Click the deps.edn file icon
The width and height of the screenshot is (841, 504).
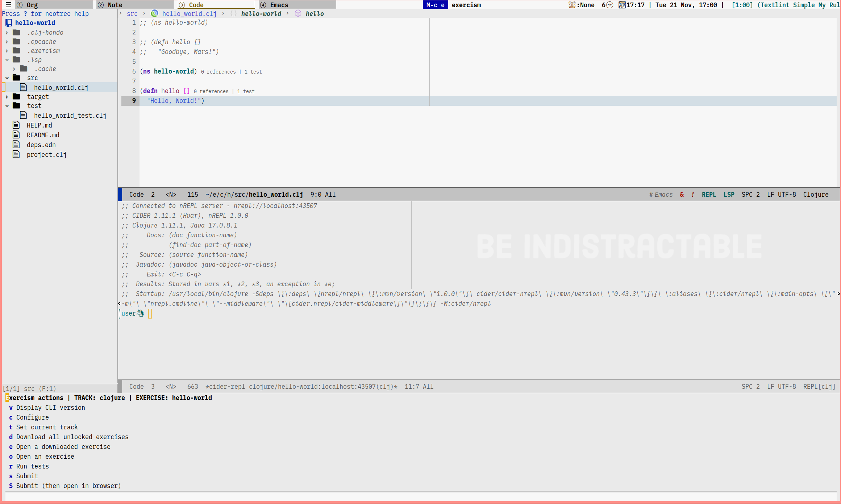click(16, 145)
